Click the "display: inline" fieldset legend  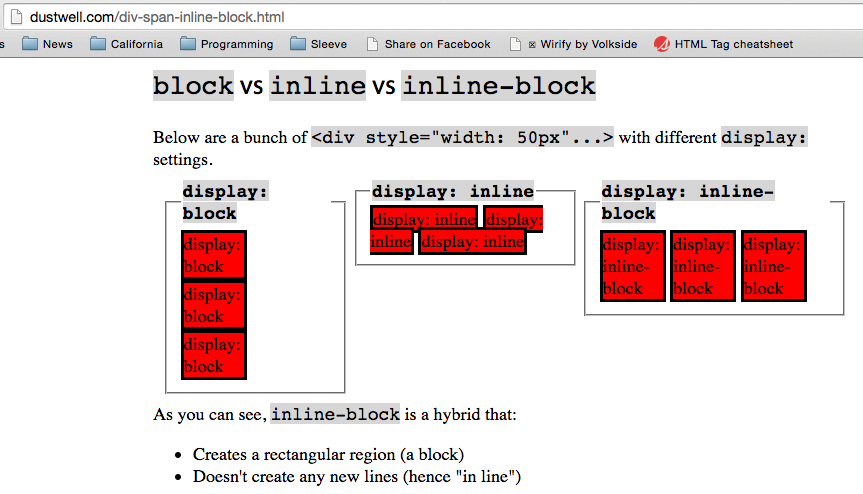tap(453, 191)
